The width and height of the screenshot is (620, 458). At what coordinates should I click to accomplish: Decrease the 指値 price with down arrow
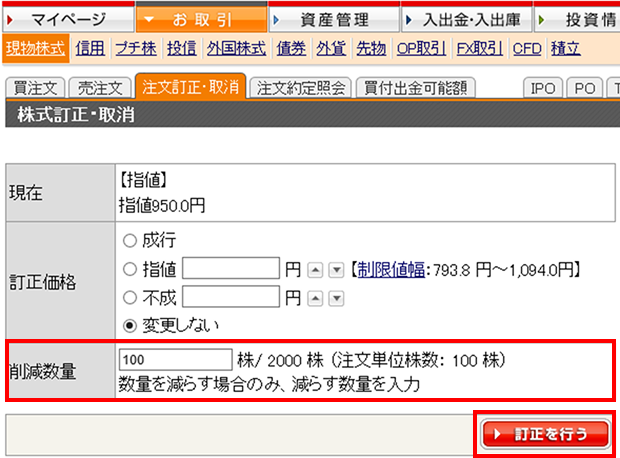335,270
